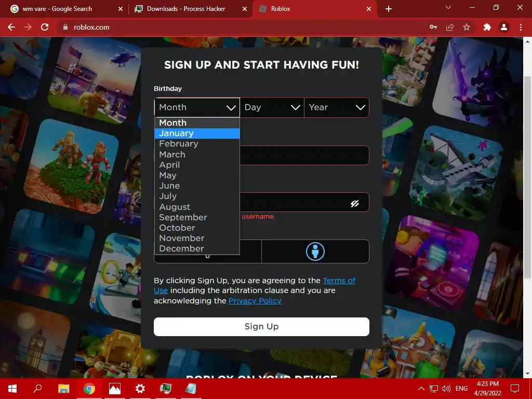The width and height of the screenshot is (532, 399).
Task: Show hidden system tray icons
Action: pyautogui.click(x=421, y=389)
